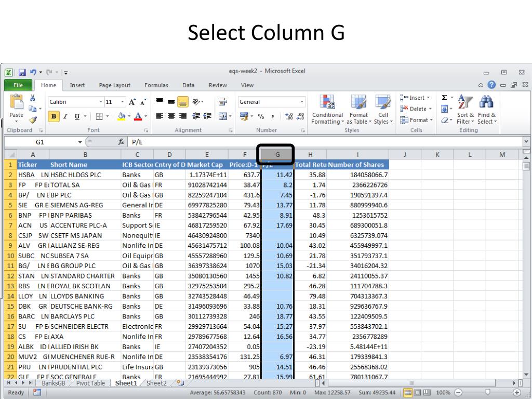Open the File tab
This screenshot has width=532, height=399.
click(x=18, y=85)
